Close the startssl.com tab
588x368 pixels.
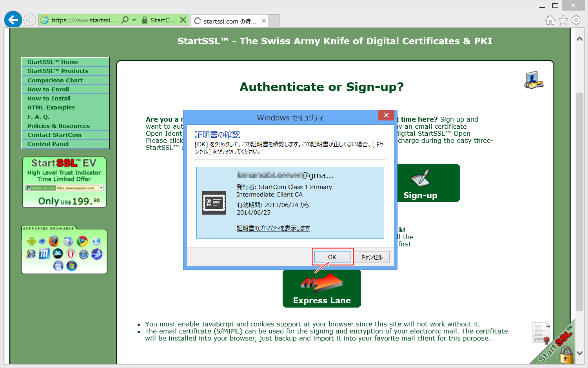[264, 21]
